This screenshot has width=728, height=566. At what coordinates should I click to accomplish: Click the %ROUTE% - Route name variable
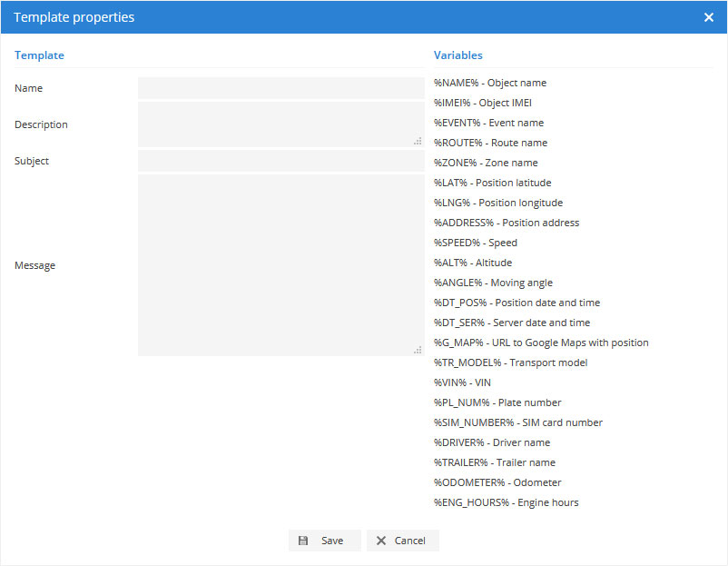point(490,143)
